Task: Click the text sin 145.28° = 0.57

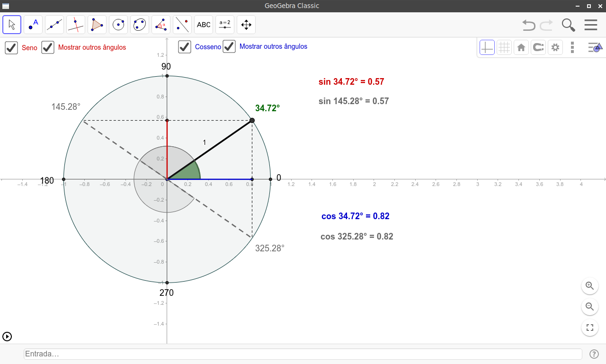Action: pyautogui.click(x=354, y=101)
